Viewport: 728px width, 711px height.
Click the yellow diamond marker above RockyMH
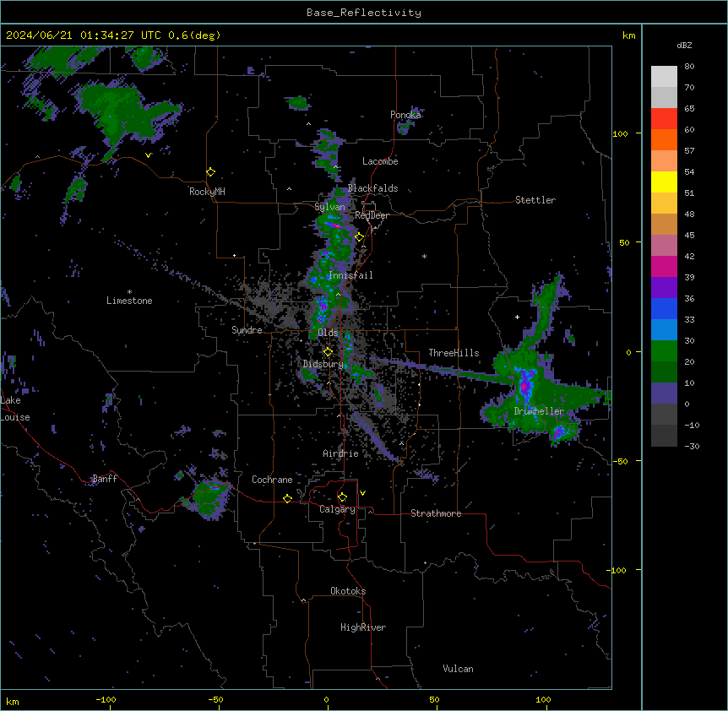click(211, 172)
